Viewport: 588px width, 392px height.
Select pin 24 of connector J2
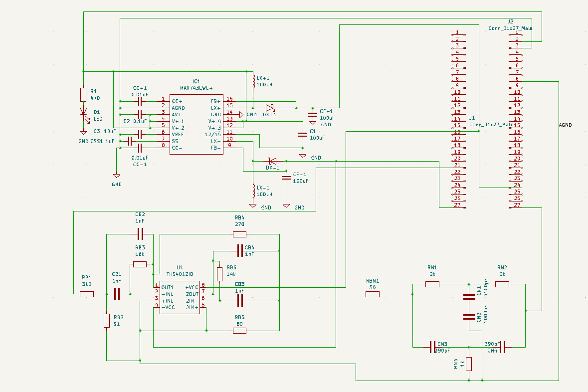pos(516,186)
